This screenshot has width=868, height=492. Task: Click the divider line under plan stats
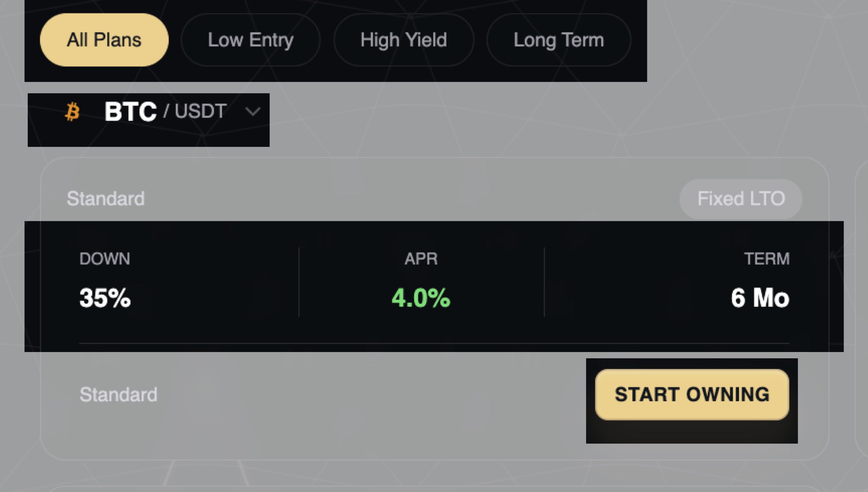(434, 343)
